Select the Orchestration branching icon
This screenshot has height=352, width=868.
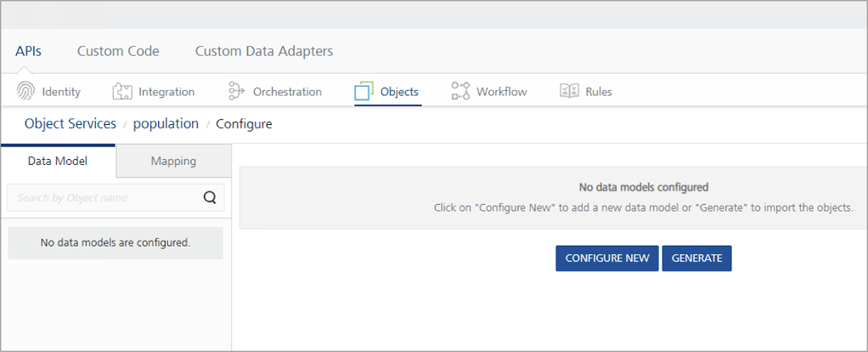pyautogui.click(x=236, y=91)
